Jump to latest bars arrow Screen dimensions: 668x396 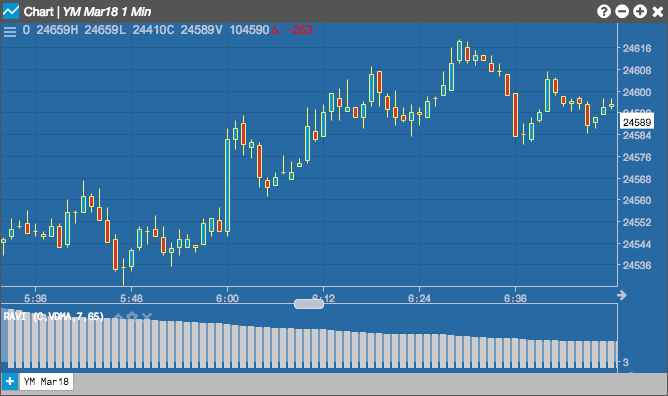point(622,295)
